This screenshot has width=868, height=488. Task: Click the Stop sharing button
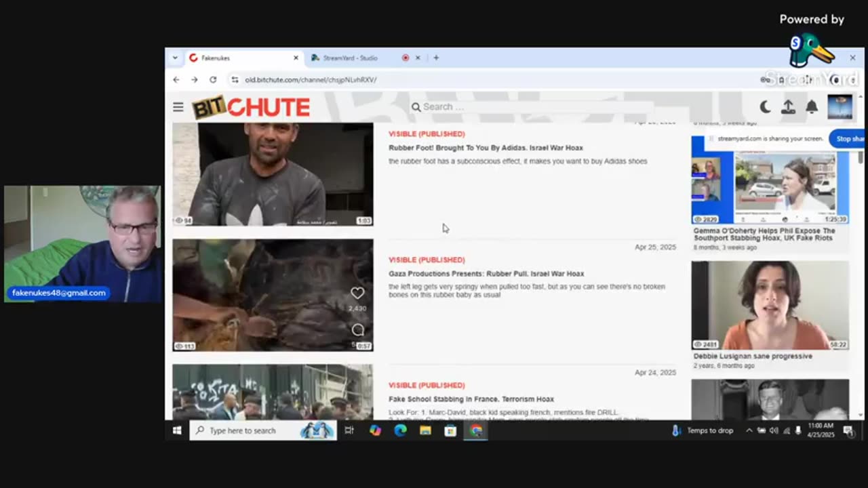[x=848, y=138]
